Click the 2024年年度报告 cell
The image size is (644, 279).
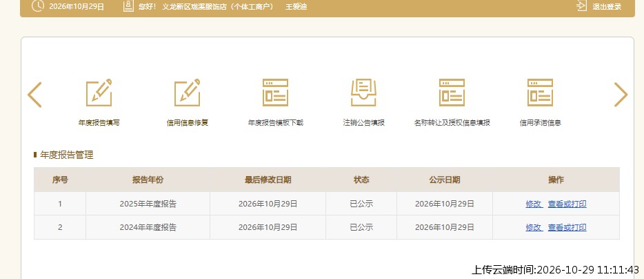click(x=148, y=227)
